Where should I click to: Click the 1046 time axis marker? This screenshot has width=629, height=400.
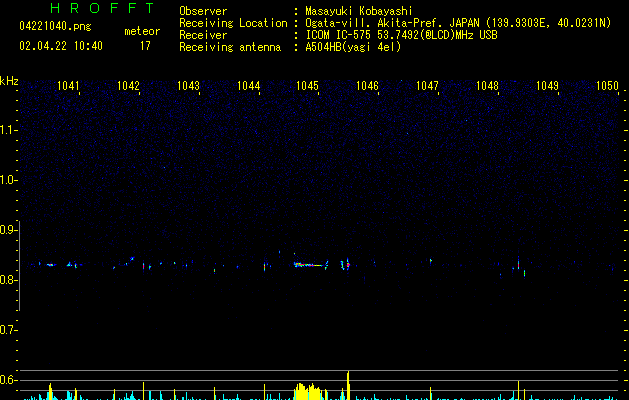coord(367,86)
